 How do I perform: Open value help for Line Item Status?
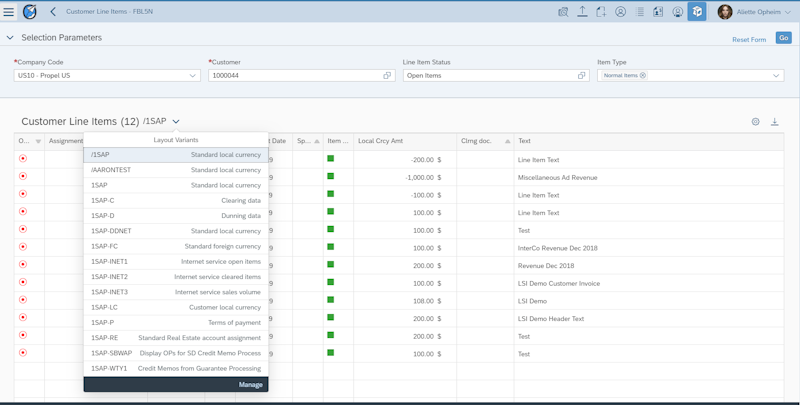pos(581,76)
